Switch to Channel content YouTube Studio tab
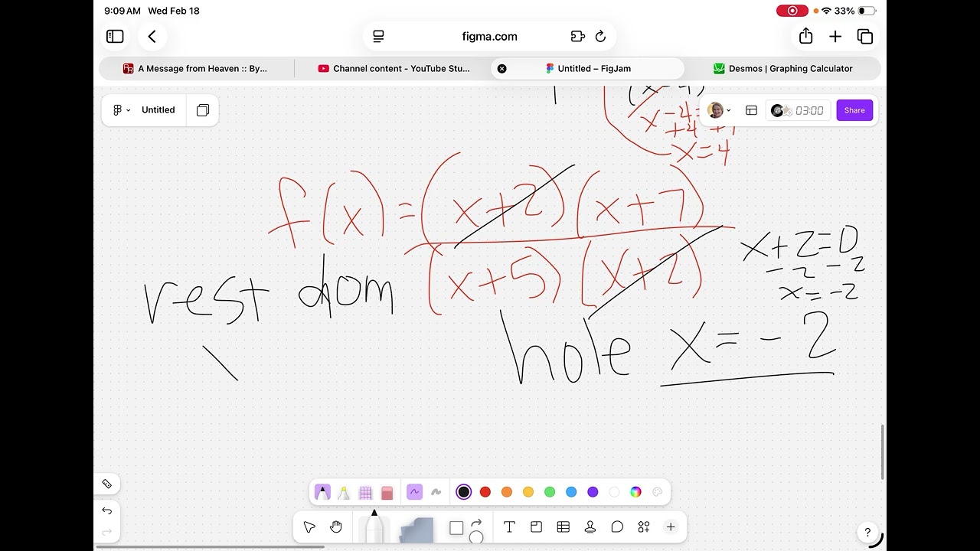980x551 pixels. [x=393, y=68]
